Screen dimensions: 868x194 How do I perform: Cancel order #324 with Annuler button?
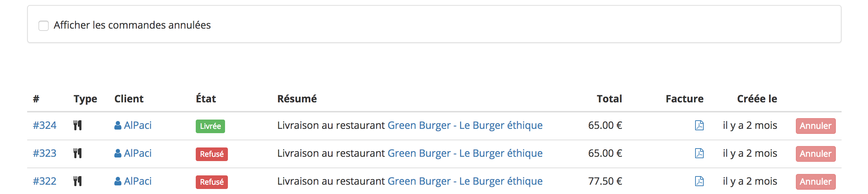pyautogui.click(x=815, y=126)
